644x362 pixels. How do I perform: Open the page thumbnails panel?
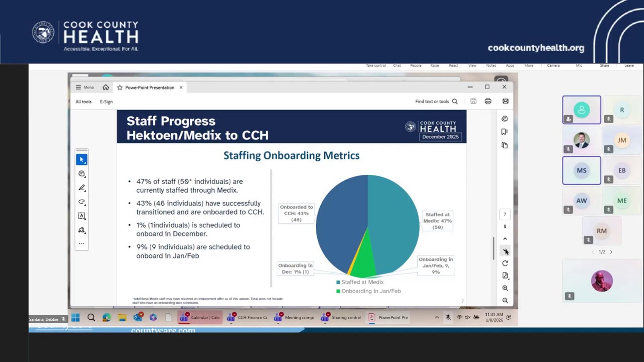pos(505,145)
